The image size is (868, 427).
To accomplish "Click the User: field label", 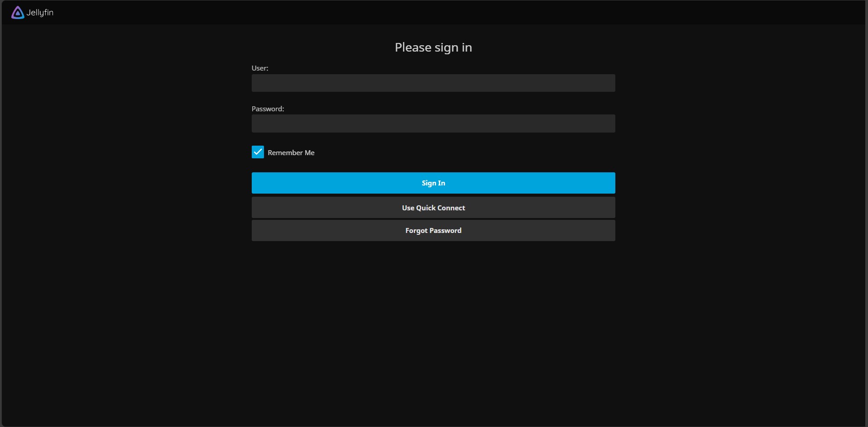I will coord(259,68).
